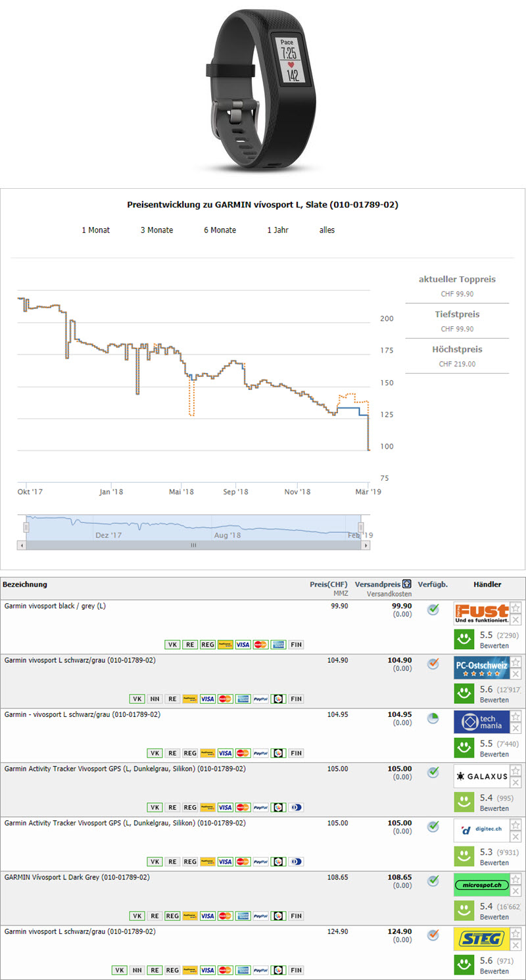Click the VISA payment icon in Fust row
526x980 pixels.
pyautogui.click(x=243, y=645)
